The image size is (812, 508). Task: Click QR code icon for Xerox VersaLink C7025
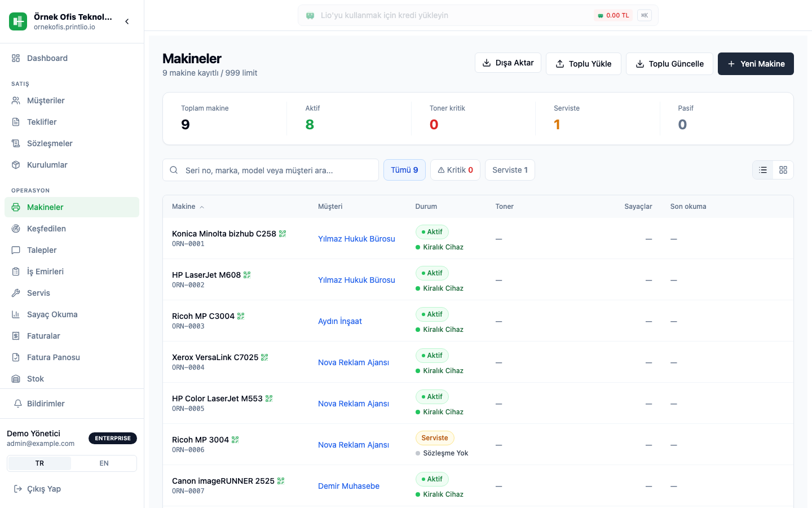coord(264,357)
